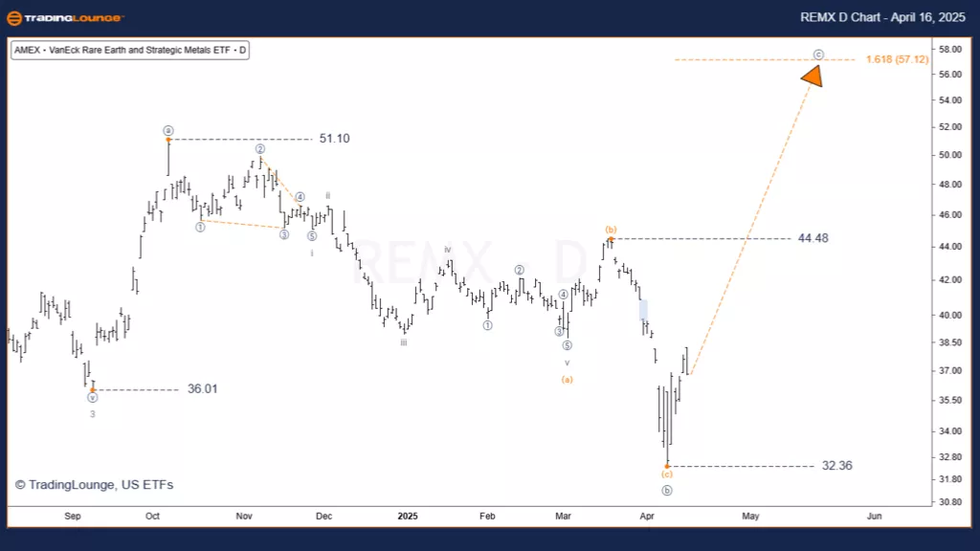Click the REMX D Chart title text

[x=882, y=18]
